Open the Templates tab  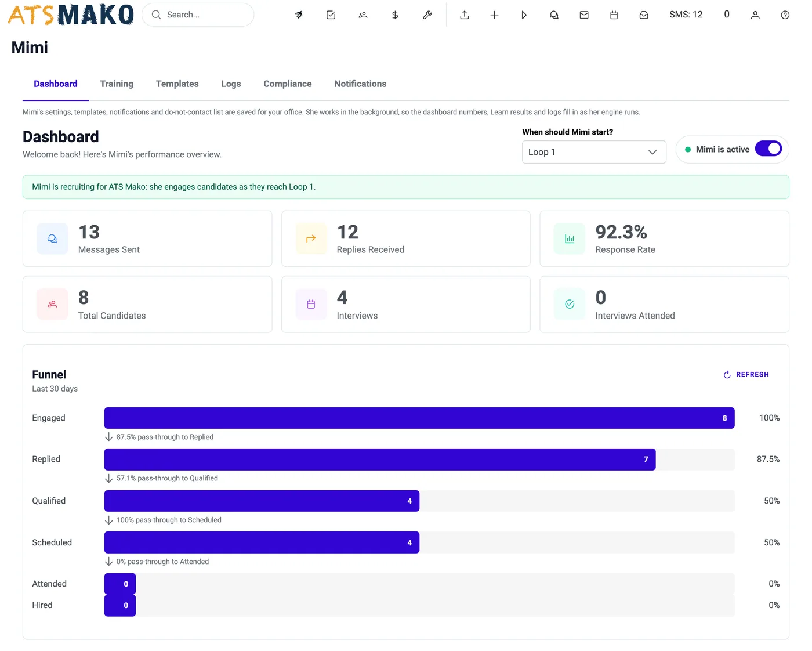coord(177,84)
